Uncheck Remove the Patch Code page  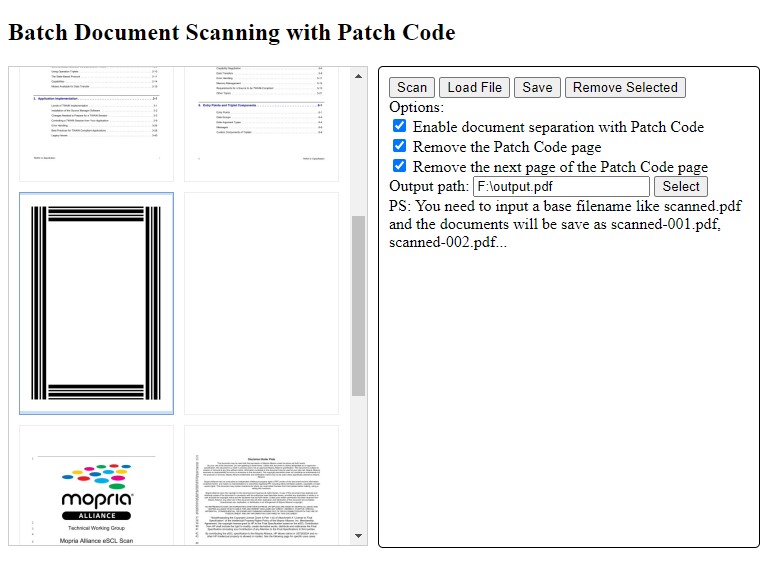400,147
